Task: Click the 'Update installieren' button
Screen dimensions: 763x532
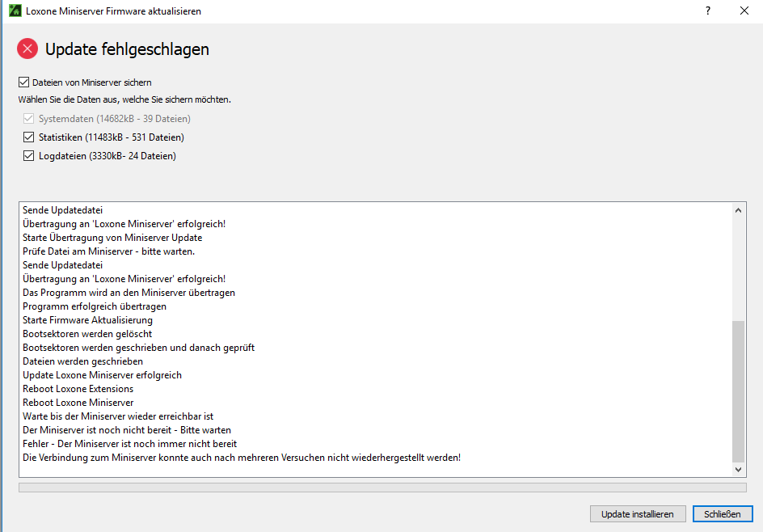Action: [x=638, y=514]
